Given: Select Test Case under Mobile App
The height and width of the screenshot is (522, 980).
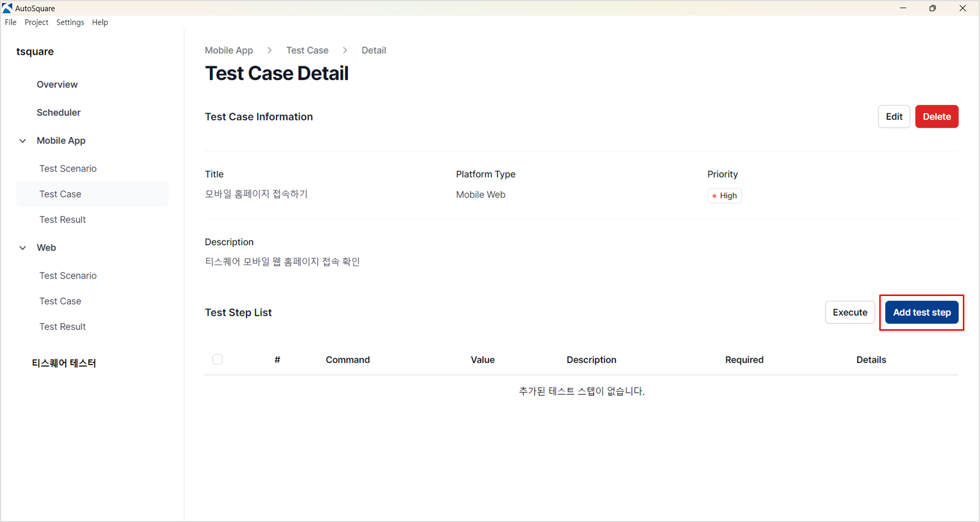Looking at the screenshot, I should point(92,194).
